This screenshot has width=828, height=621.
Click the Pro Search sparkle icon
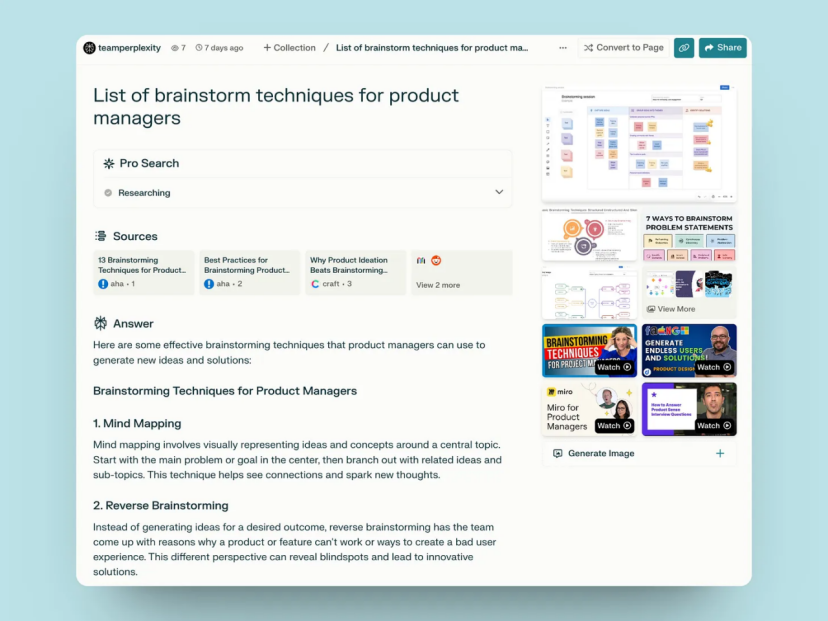[109, 164]
